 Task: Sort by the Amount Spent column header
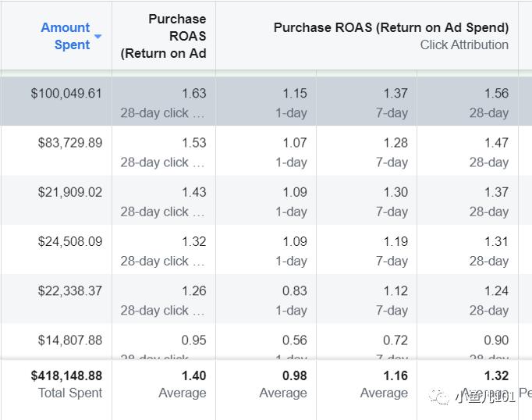pos(66,36)
